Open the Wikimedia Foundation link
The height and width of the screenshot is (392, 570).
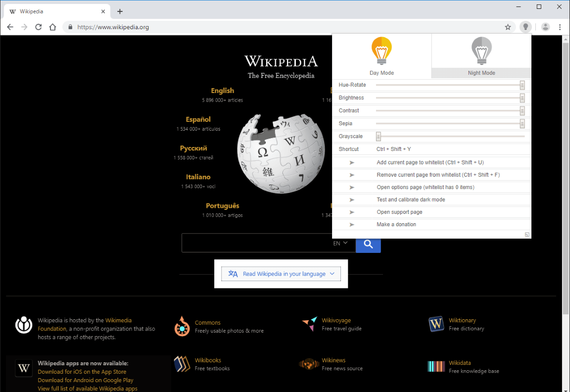click(85, 324)
